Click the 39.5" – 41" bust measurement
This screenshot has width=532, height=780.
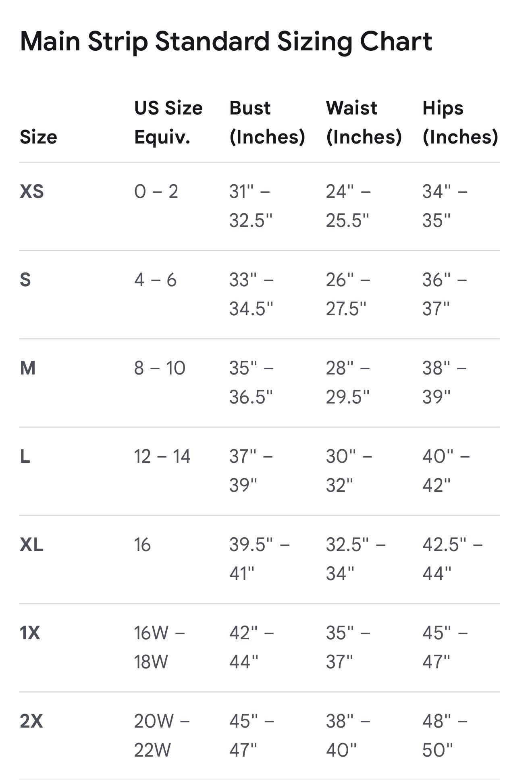(260, 559)
